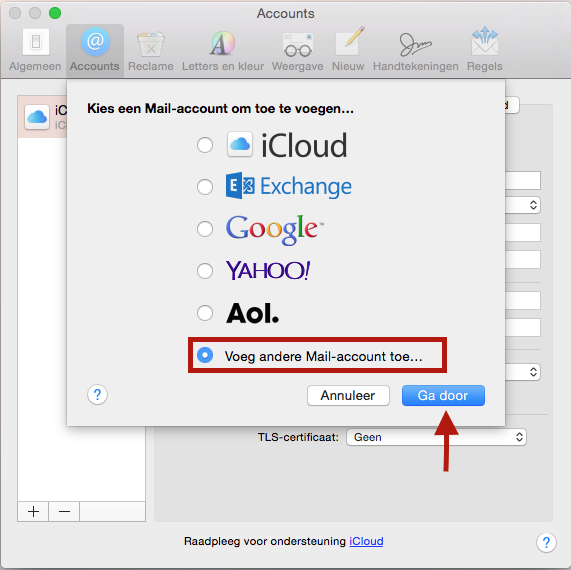Open the TLS-certificaat Geen dropdown

tap(436, 437)
